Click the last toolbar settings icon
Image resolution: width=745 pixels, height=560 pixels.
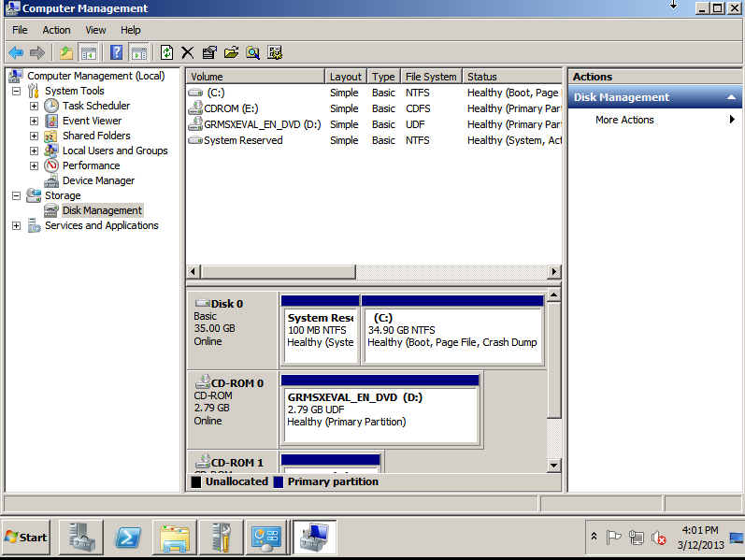point(275,52)
